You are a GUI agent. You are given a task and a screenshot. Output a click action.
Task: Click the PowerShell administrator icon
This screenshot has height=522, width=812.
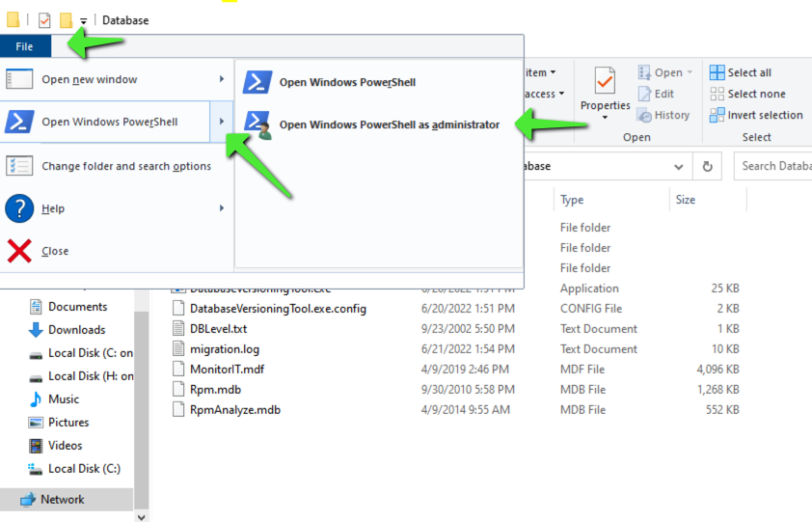point(257,124)
